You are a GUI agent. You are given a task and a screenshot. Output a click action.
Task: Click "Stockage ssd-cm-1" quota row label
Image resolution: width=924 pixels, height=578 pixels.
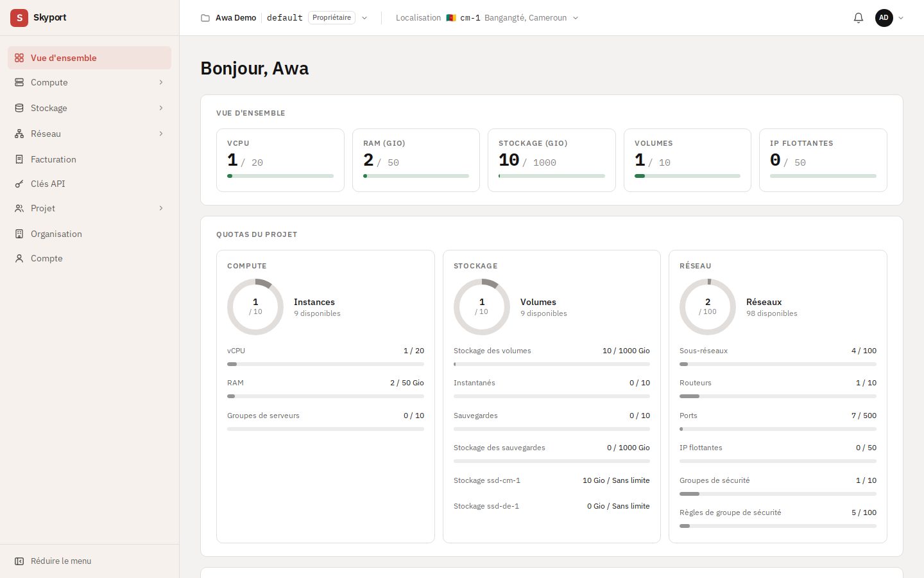(487, 480)
